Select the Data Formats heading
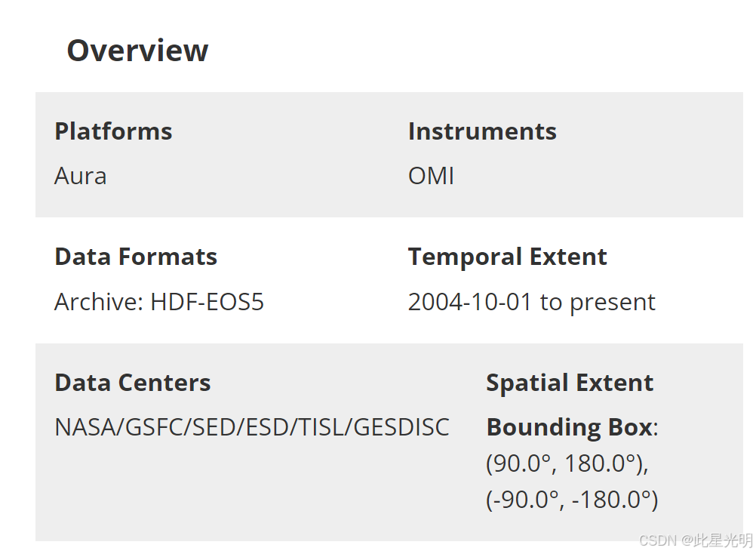This screenshot has width=756, height=554. point(136,257)
